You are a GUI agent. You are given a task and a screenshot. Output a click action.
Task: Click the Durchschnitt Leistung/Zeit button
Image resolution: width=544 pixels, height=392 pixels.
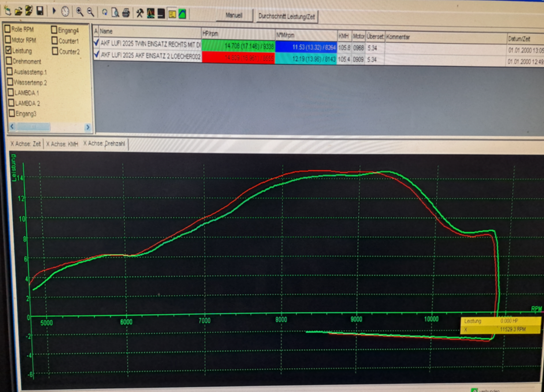click(287, 17)
